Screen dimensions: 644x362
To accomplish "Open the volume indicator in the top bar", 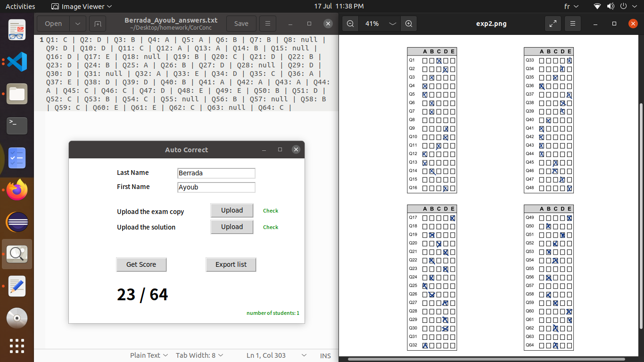I will [x=611, y=6].
